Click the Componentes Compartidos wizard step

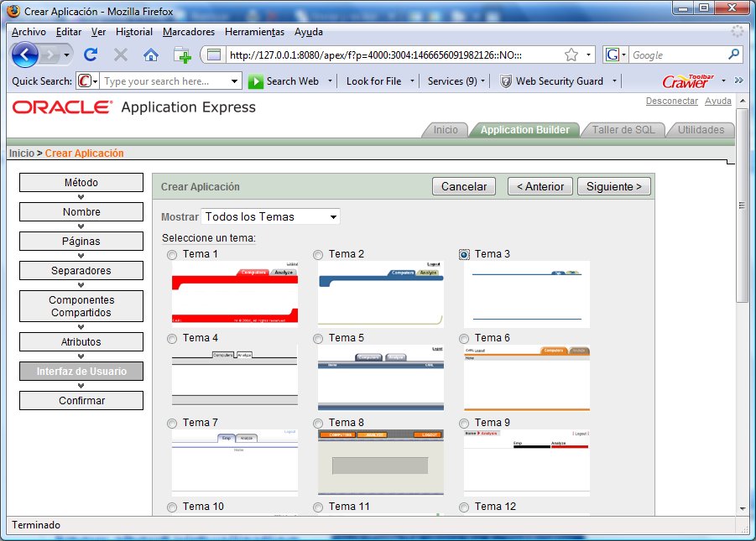81,306
